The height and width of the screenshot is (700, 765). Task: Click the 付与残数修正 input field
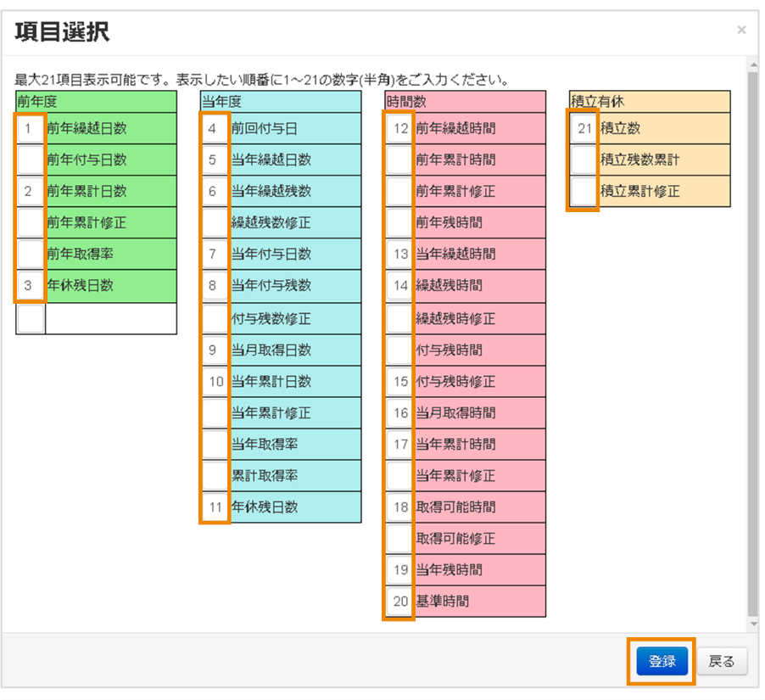click(x=215, y=317)
